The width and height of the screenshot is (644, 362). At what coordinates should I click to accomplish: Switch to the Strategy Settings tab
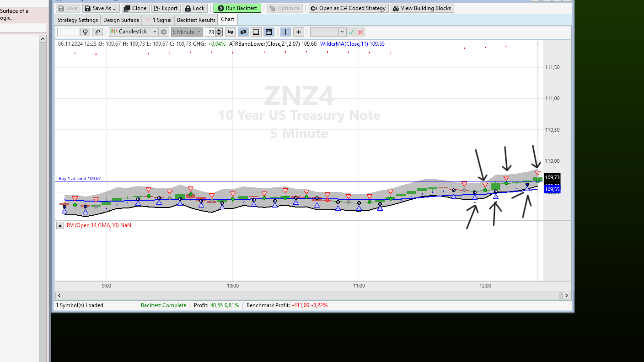pos(78,20)
